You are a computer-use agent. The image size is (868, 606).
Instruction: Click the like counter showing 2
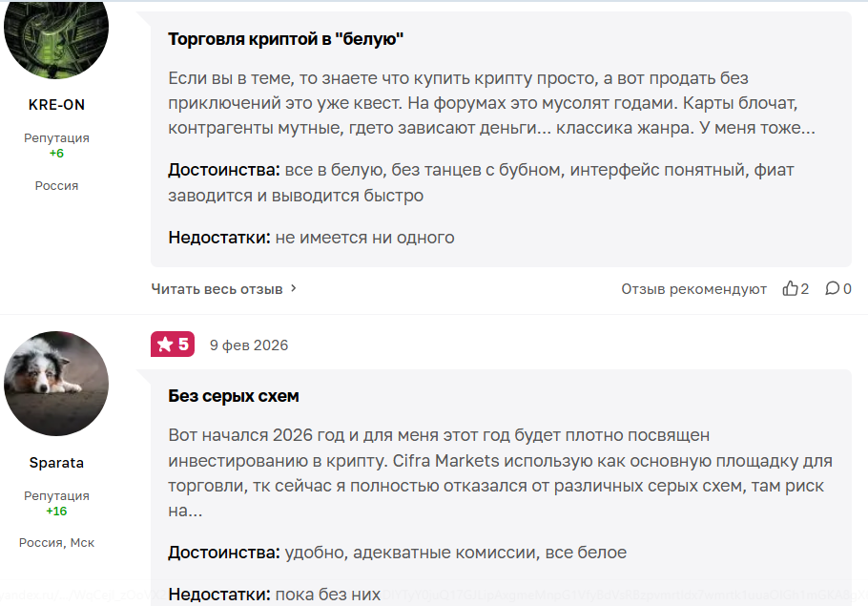pyautogui.click(x=802, y=287)
